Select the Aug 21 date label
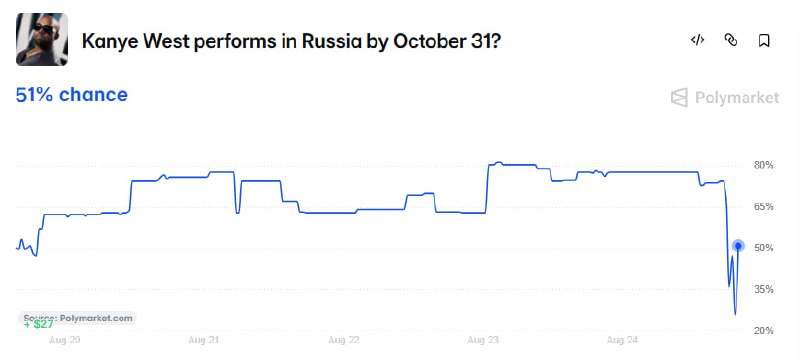The width and height of the screenshot is (800, 360). click(x=204, y=340)
